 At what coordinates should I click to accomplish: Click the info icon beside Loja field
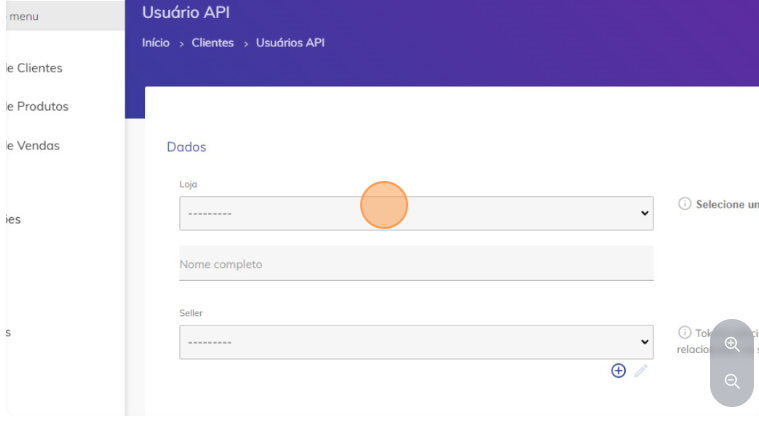(x=684, y=204)
